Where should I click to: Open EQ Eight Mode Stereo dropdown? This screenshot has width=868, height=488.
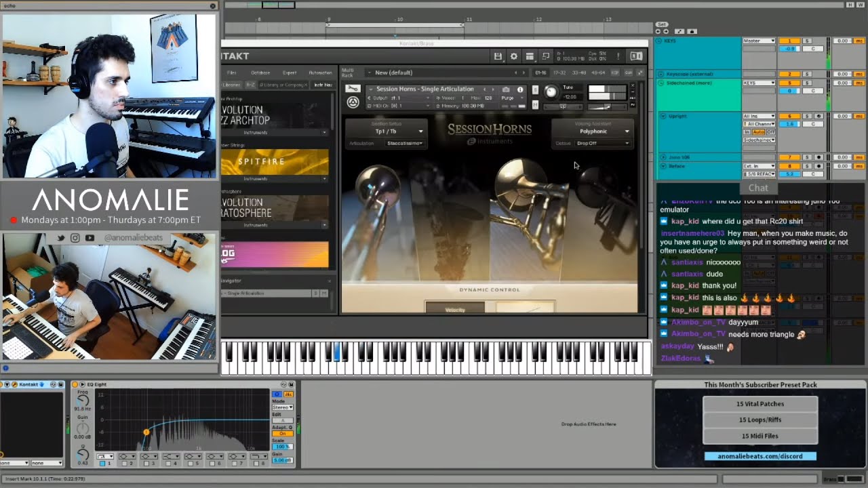(x=282, y=407)
